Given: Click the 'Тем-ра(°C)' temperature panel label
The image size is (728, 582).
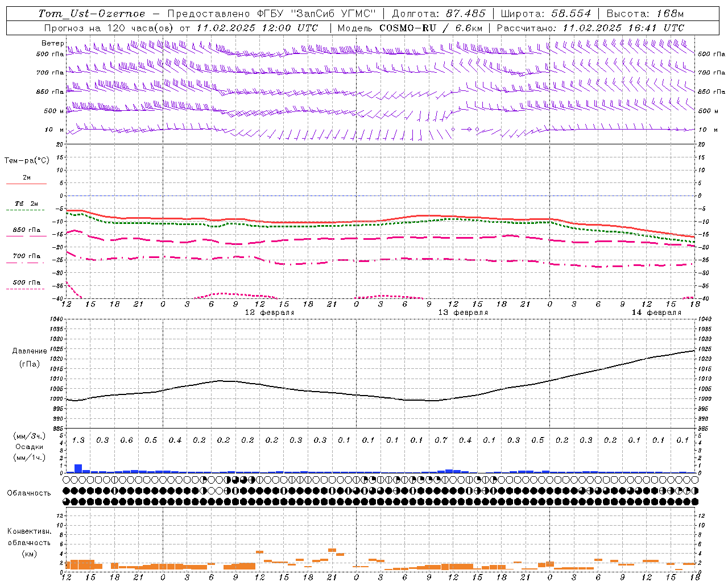Looking at the screenshot, I should (27, 161).
